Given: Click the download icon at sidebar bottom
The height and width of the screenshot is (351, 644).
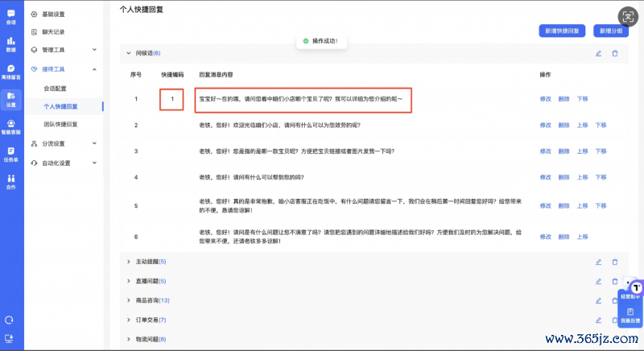Looking at the screenshot, I should tap(9, 338).
